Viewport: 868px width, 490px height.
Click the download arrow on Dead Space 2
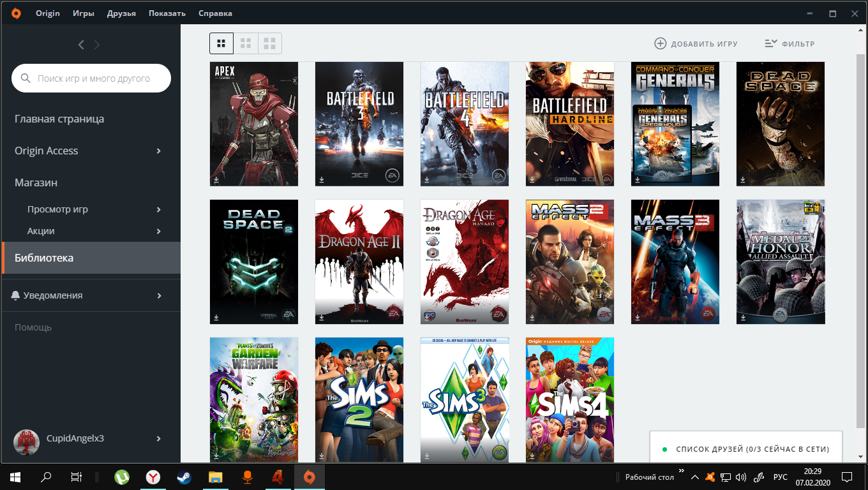216,317
